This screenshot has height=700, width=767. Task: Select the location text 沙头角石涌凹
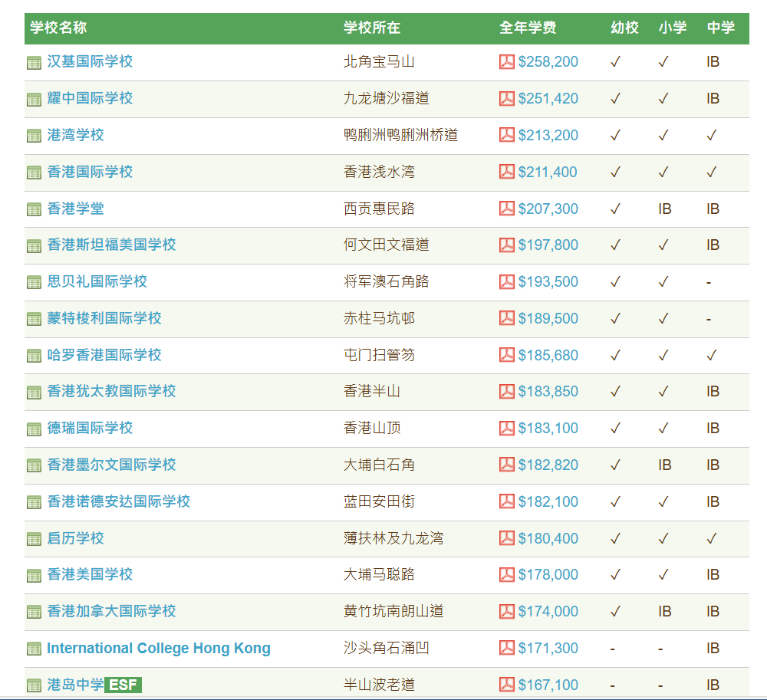tap(387, 648)
